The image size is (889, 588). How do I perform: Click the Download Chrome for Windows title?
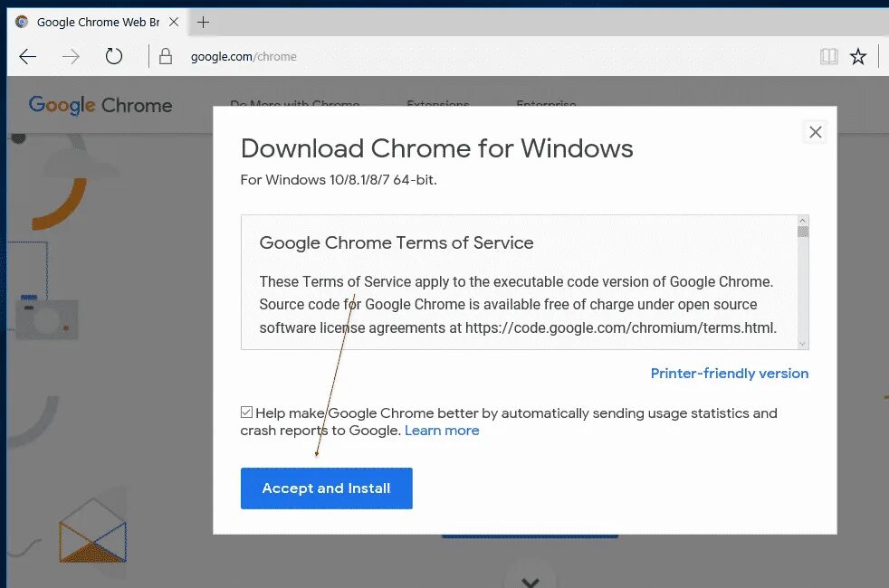[436, 148]
